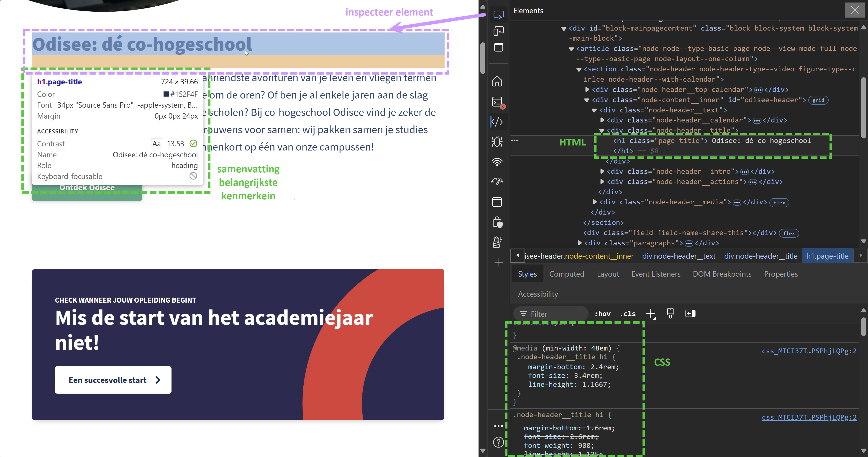Viewport: 868px width, 457px height.
Task: Open the Sources bug icon tool
Action: coord(497,142)
